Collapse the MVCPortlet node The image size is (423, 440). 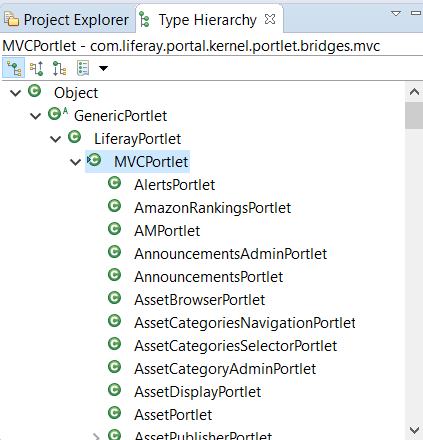(75, 162)
